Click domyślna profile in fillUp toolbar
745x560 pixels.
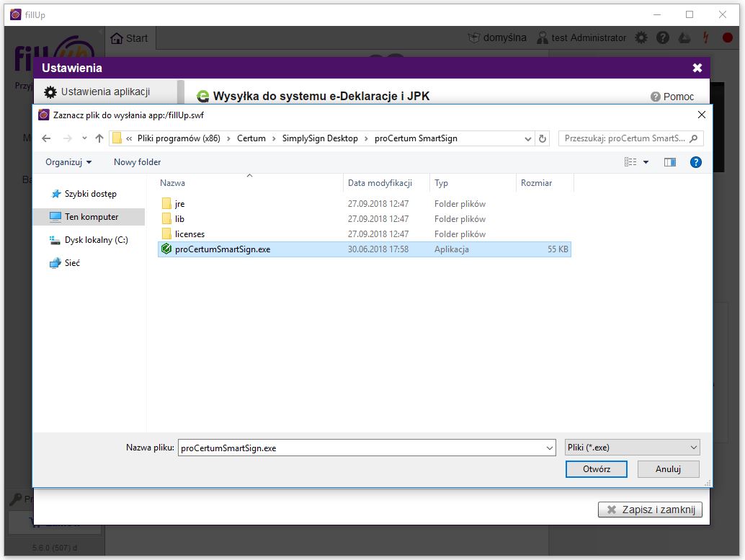click(497, 37)
